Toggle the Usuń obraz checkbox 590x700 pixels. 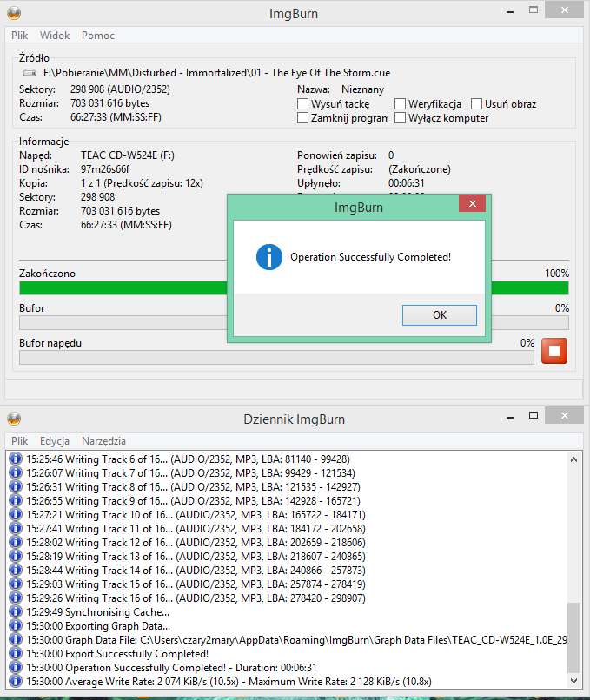(x=476, y=104)
